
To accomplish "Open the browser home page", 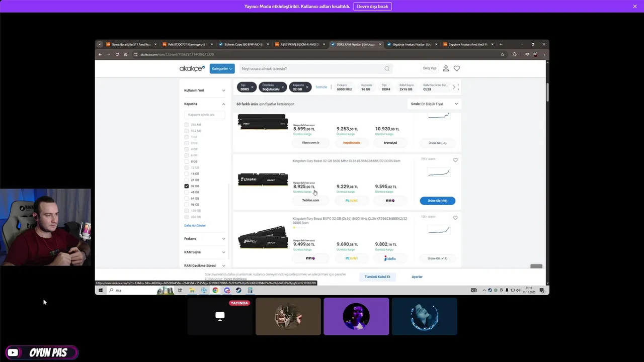I will click(126, 54).
